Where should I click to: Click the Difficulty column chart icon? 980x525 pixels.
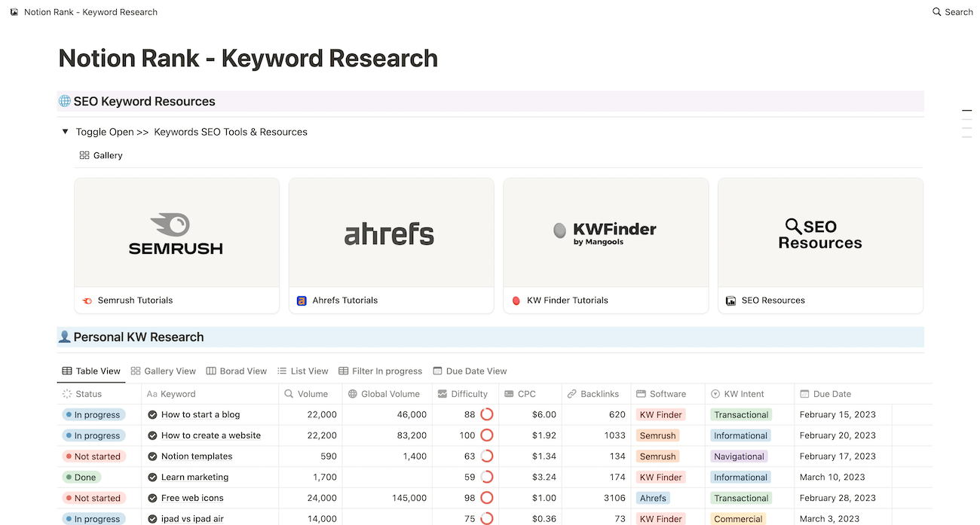coord(443,394)
